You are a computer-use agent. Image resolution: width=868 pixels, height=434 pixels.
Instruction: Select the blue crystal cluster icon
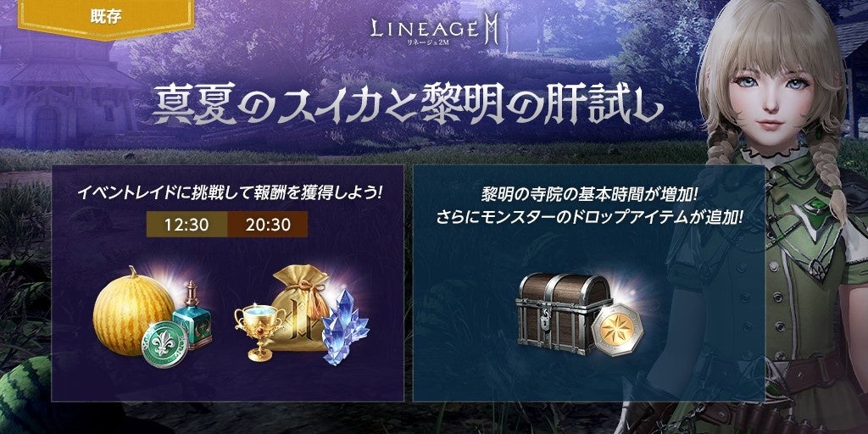[344, 327]
